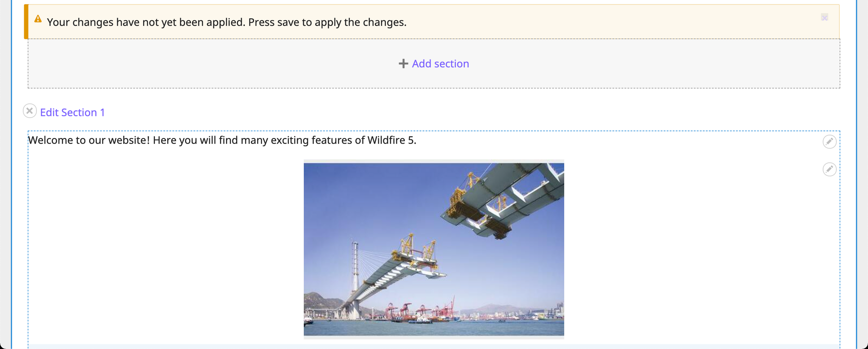Click the bridge construction photo
This screenshot has height=349, width=868.
coord(434,249)
